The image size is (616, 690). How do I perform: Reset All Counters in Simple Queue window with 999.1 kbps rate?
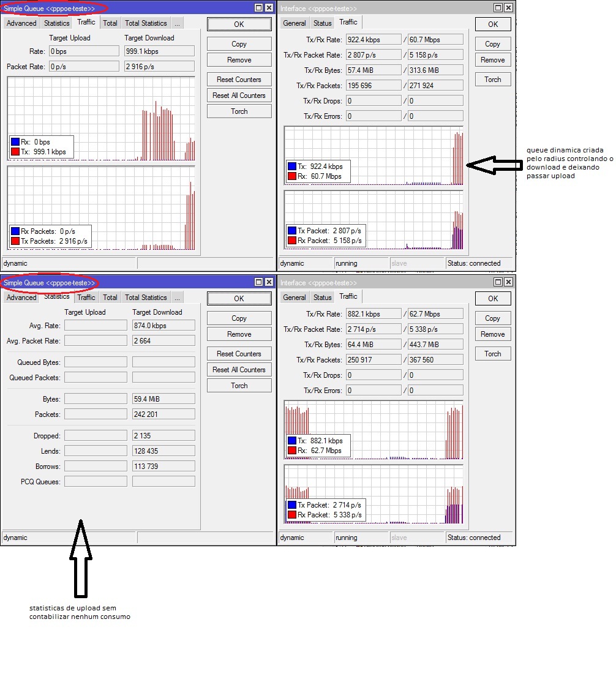point(239,96)
